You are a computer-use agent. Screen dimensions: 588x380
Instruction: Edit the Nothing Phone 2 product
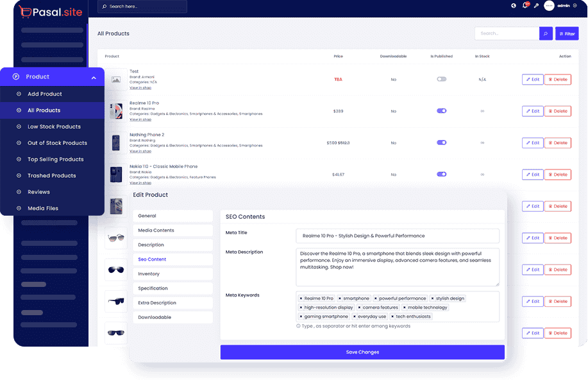[532, 142]
